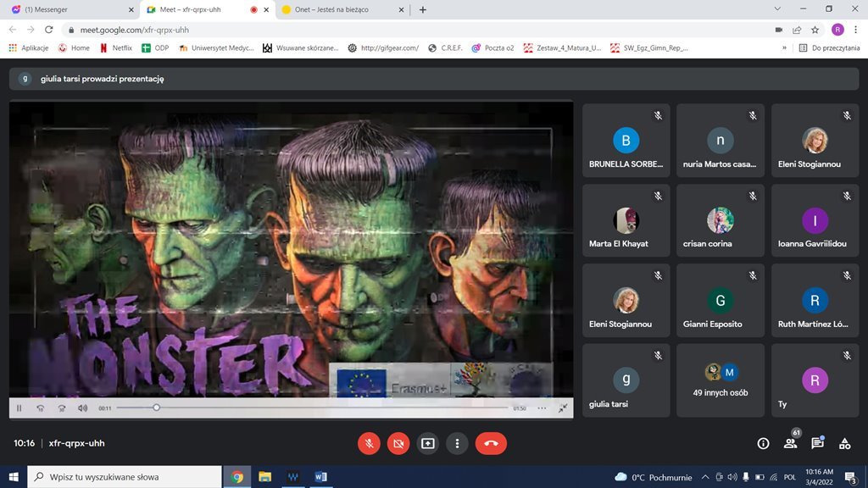Screen dimensions: 868x488
Task: Close the Onet browser tab
Action: click(401, 9)
